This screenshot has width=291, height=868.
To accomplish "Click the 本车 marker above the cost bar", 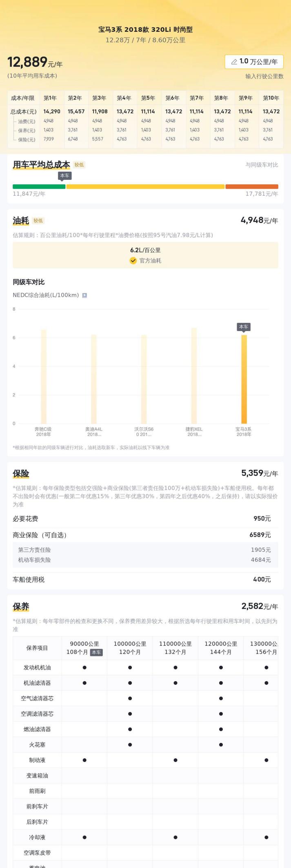I will pyautogui.click(x=64, y=176).
